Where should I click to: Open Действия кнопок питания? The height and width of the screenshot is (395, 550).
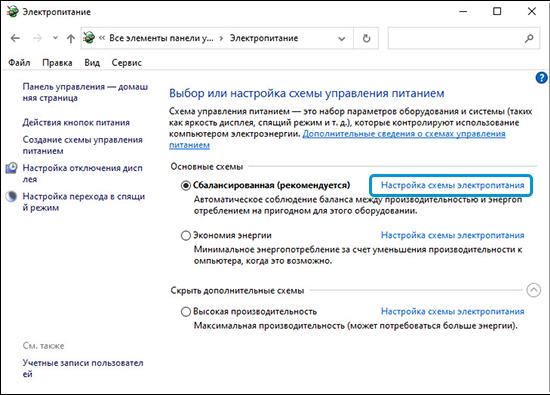pyautogui.click(x=76, y=123)
